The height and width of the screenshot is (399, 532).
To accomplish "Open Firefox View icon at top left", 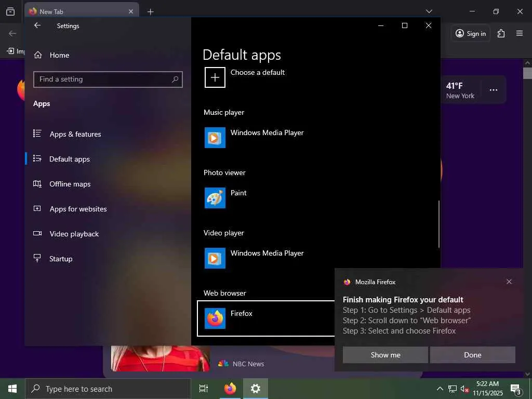I will (10, 11).
